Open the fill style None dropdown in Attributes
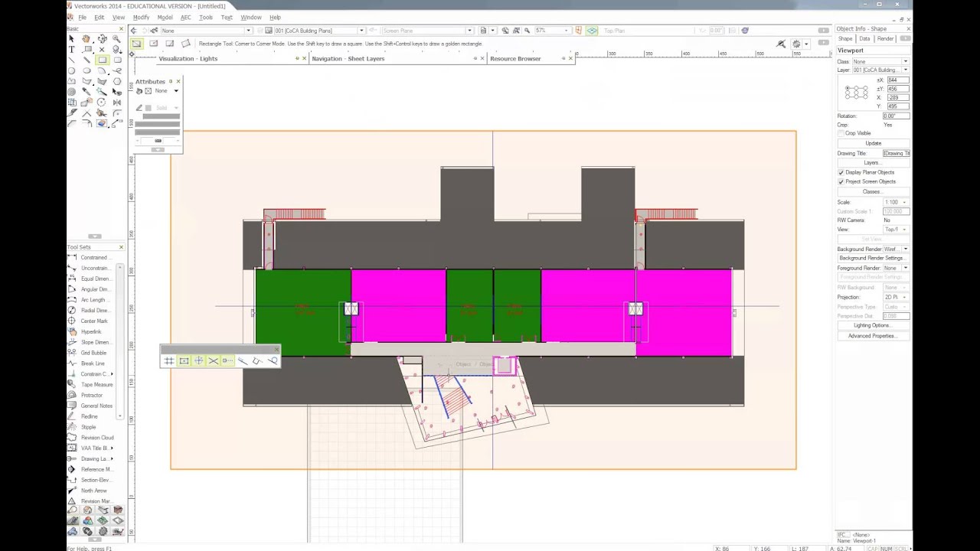 [x=176, y=91]
